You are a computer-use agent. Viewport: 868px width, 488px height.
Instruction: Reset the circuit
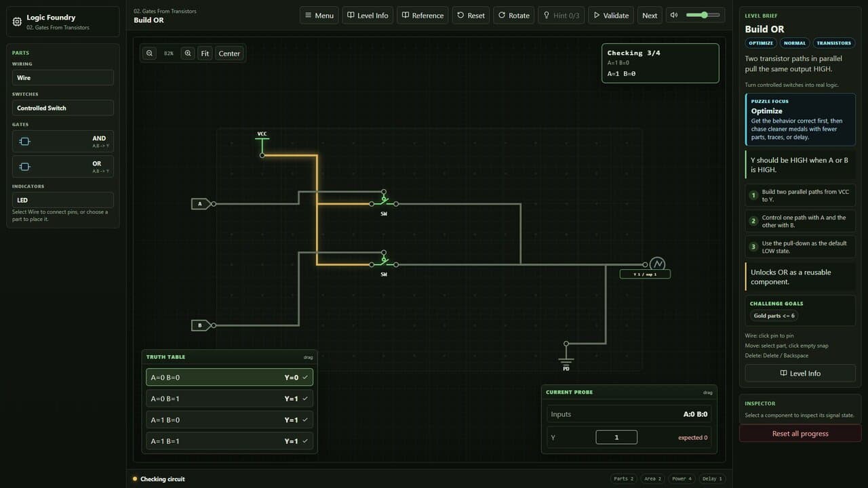[x=471, y=16]
